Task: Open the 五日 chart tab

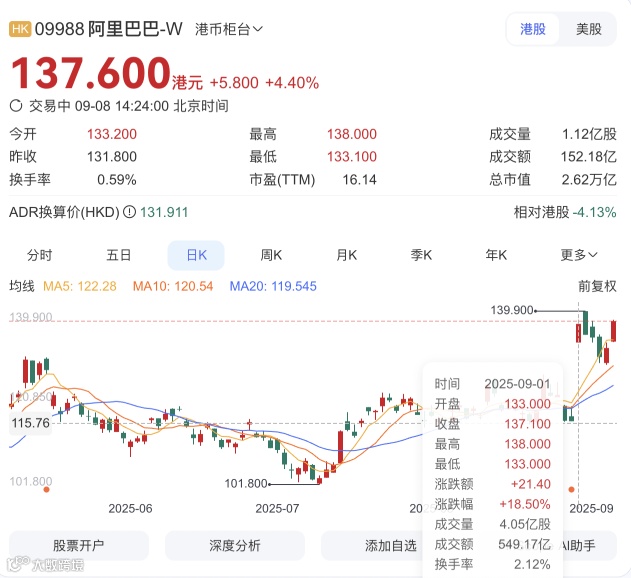Action: tap(118, 255)
